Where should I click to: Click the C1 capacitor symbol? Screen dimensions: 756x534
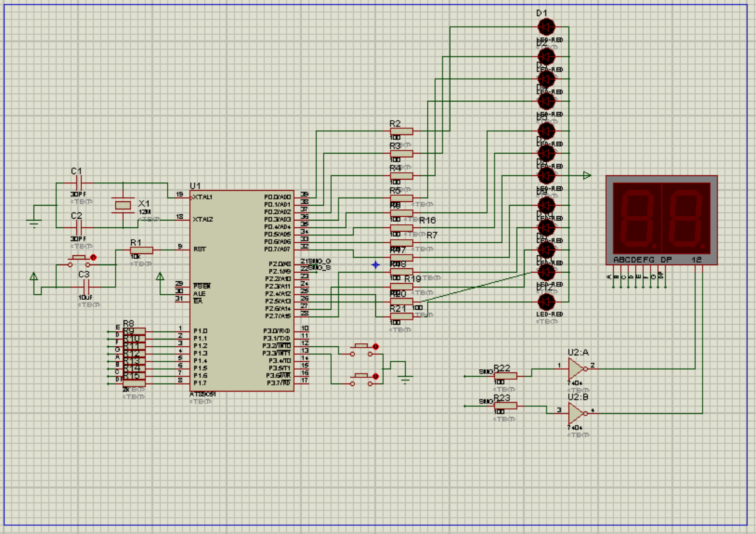[79, 183]
